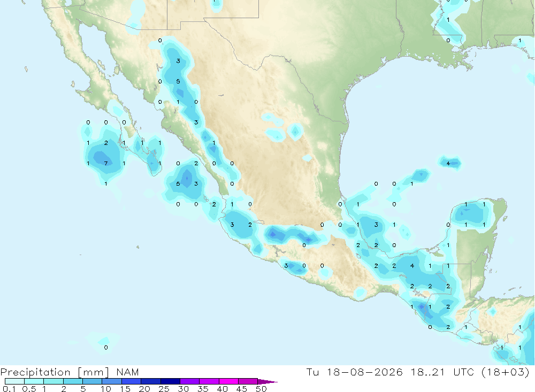The image size is (535, 392).
Task: Click the "[mm]" unit label
Action: click(x=93, y=372)
